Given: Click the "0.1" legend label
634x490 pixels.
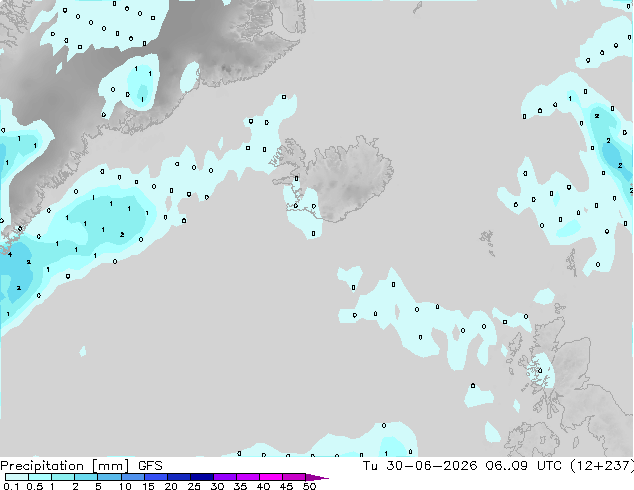Looking at the screenshot, I should 11,486.
